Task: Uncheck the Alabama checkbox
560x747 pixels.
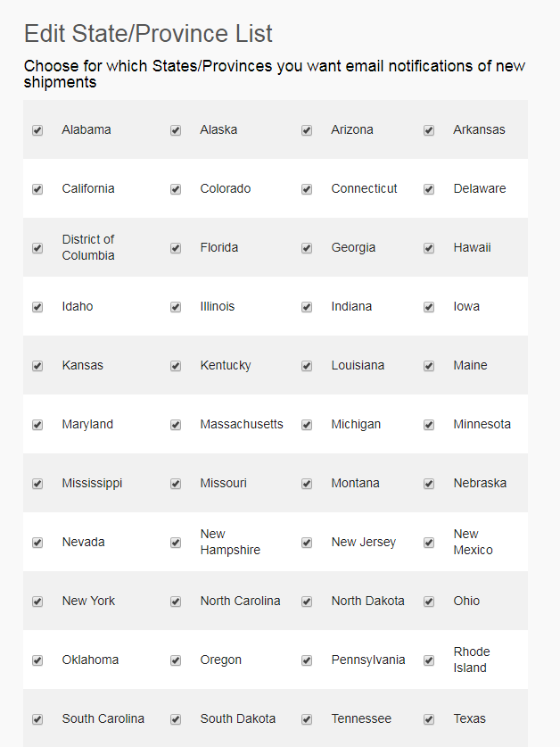Action: (37, 130)
